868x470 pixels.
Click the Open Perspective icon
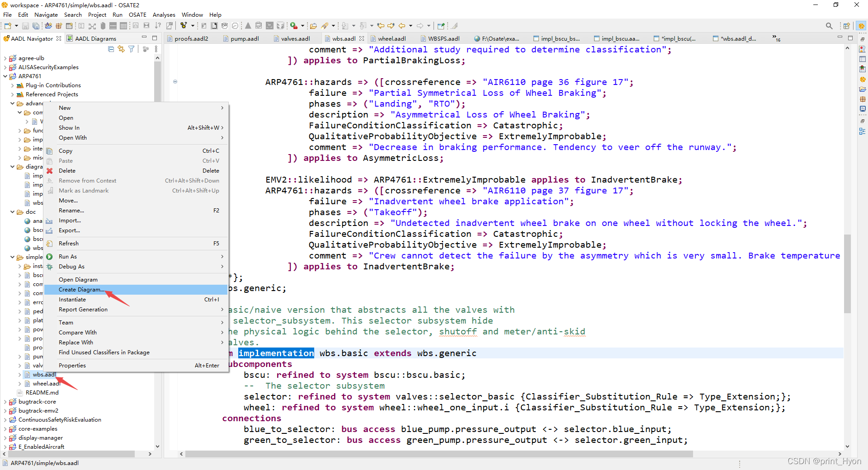click(x=846, y=26)
